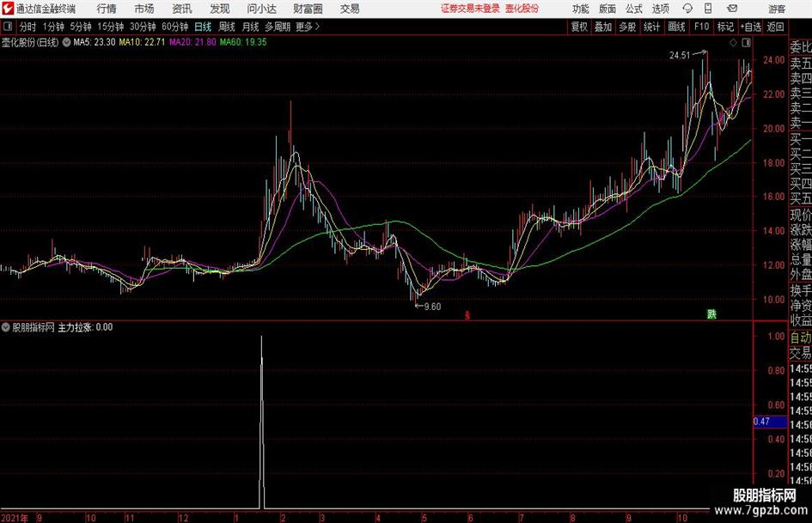Viewport: 812px width, 523px height.
Task: Click the 标记 mark button
Action: click(x=725, y=27)
